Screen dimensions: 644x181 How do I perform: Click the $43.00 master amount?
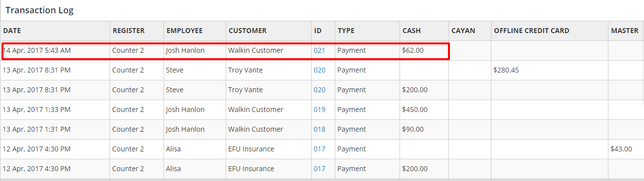621,149
